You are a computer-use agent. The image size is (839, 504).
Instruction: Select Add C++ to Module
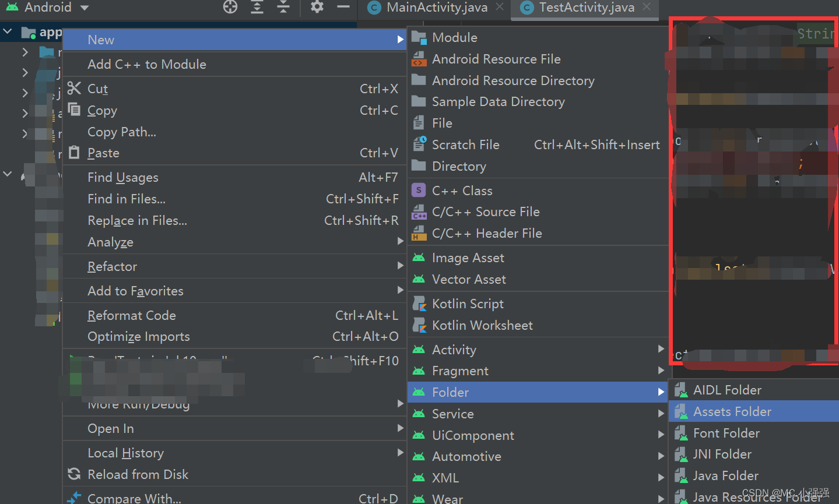point(234,64)
